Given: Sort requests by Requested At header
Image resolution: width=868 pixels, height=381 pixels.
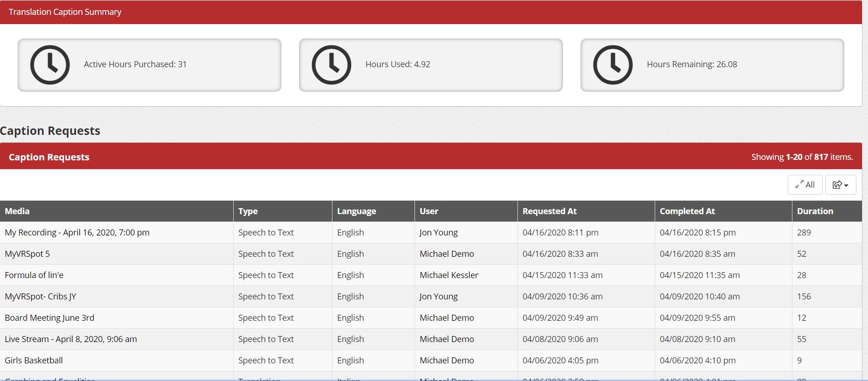Looking at the screenshot, I should point(549,211).
